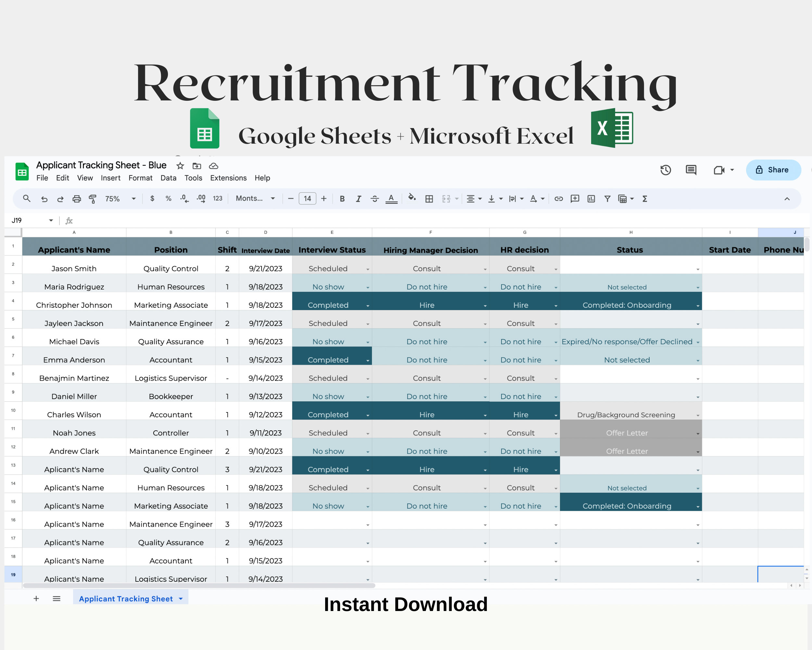Star the Applicant Tracking Sheet document

tap(180, 166)
